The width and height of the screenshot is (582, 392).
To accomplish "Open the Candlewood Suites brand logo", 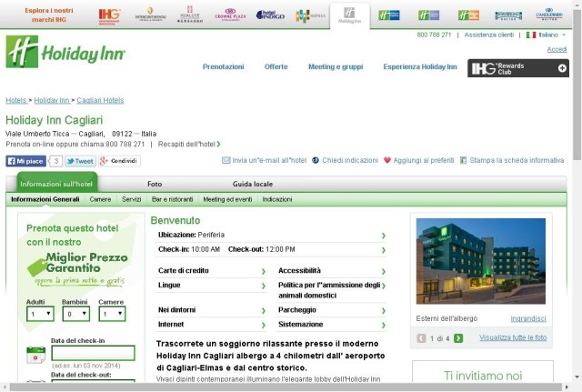I will [x=549, y=15].
